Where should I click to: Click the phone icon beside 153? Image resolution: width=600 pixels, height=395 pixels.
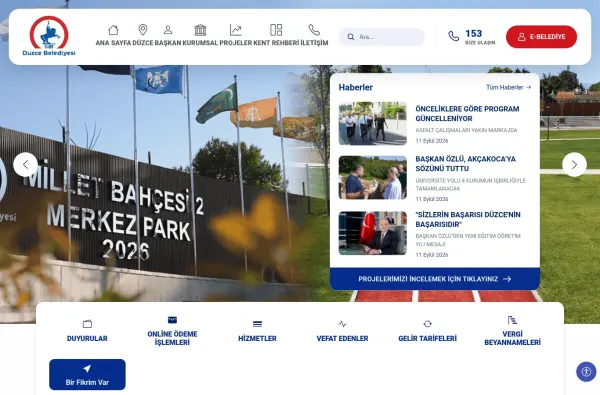point(453,36)
